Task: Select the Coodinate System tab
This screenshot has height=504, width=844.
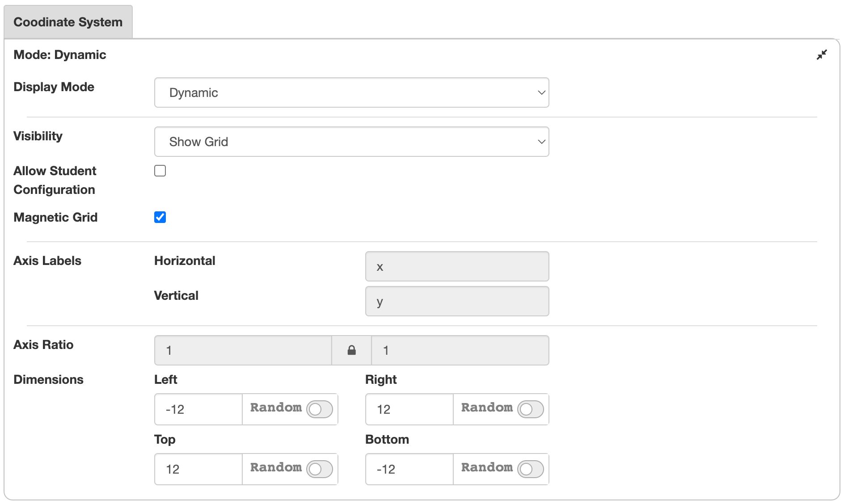Action: point(68,21)
